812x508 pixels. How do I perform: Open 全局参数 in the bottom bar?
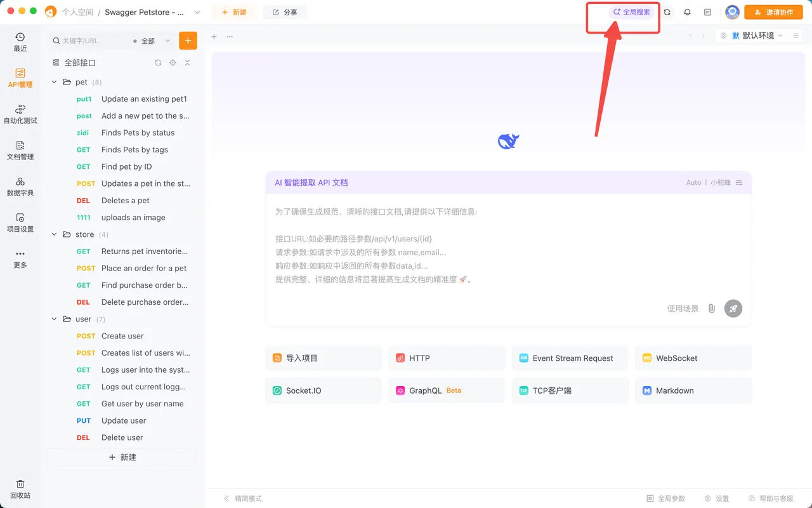[x=665, y=498]
